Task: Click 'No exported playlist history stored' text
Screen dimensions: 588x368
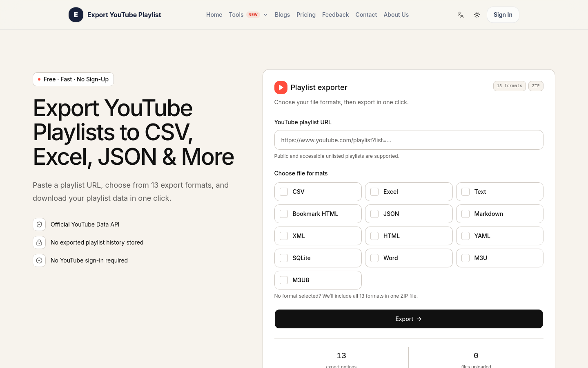Action: tap(97, 242)
